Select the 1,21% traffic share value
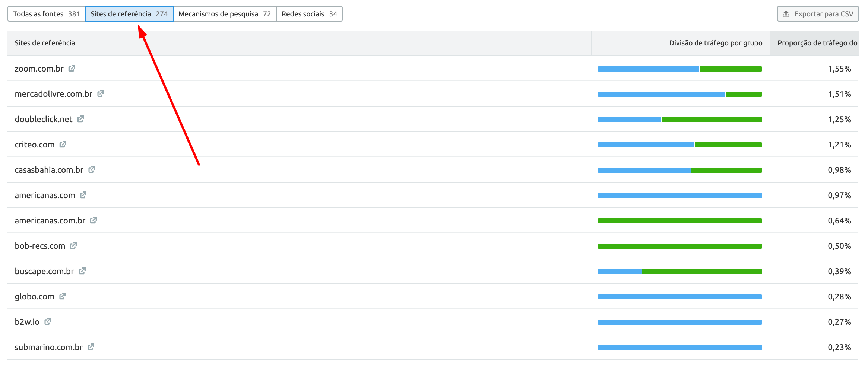The height and width of the screenshot is (368, 868). coord(839,145)
